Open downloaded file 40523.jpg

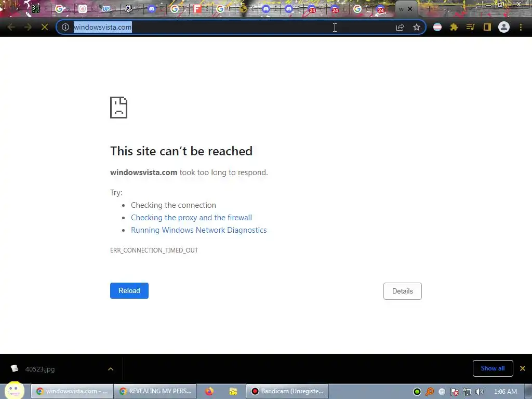coord(39,369)
